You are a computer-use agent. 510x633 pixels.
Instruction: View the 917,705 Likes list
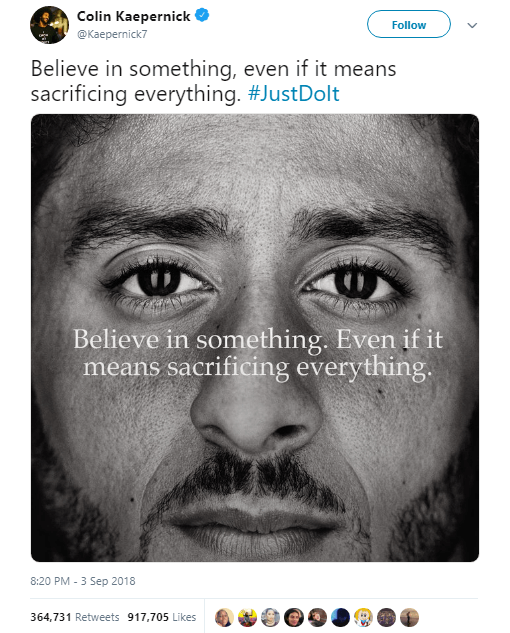point(162,617)
